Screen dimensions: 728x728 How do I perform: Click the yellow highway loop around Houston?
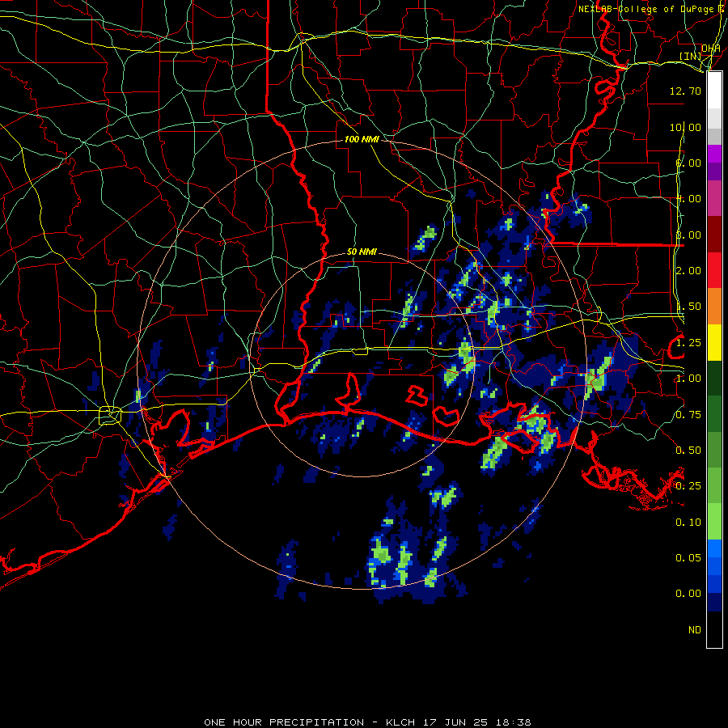[110, 416]
